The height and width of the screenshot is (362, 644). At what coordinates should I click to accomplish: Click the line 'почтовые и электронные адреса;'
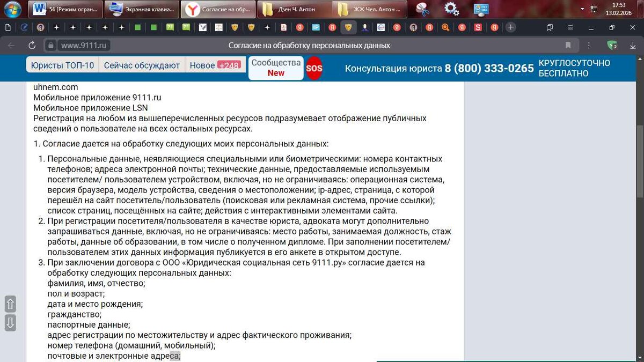pos(114,356)
